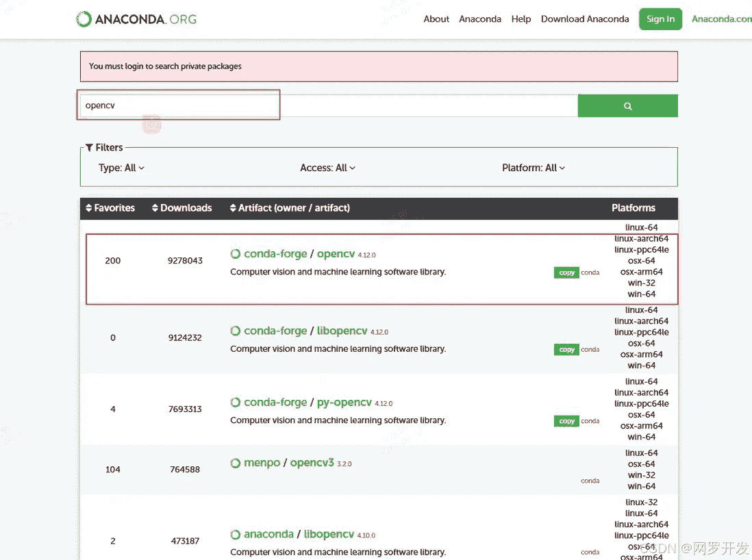Click the search field containing opencv
This screenshot has width=752, height=560.
click(329, 105)
